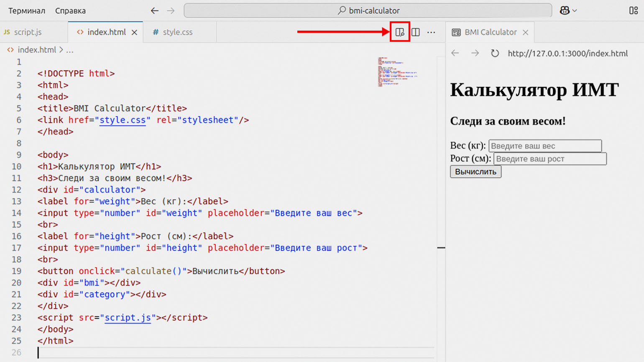
Task: Click the label for="weight" code line
Action: tap(133, 201)
